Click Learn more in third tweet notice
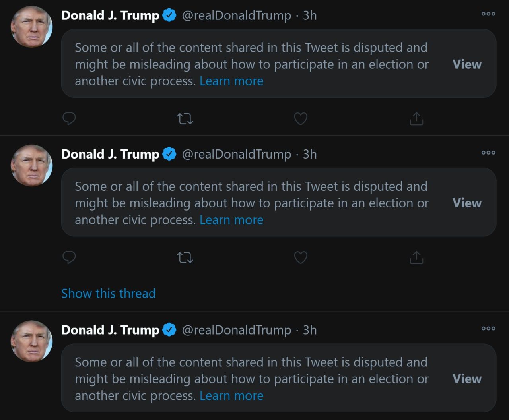The height and width of the screenshot is (420, 509). (x=231, y=396)
